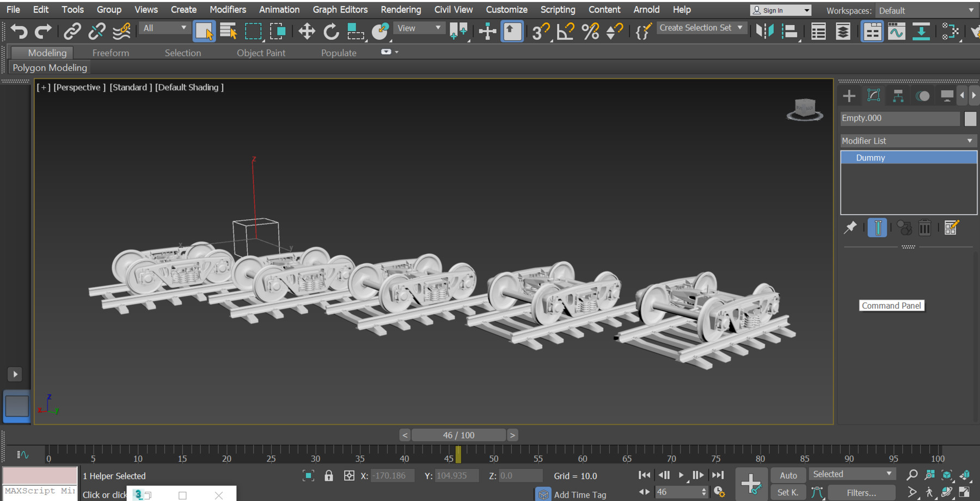Toggle Auto Key animation mode

click(788, 474)
